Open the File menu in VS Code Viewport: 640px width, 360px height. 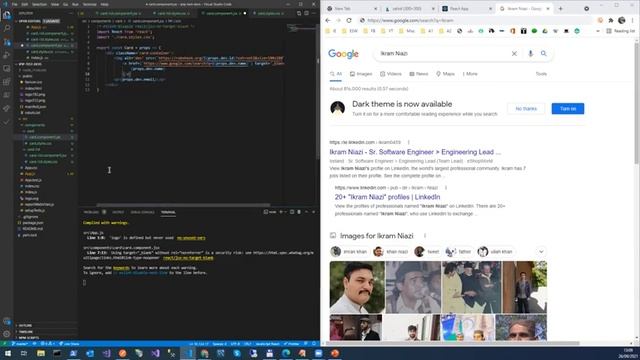[x=15, y=4]
